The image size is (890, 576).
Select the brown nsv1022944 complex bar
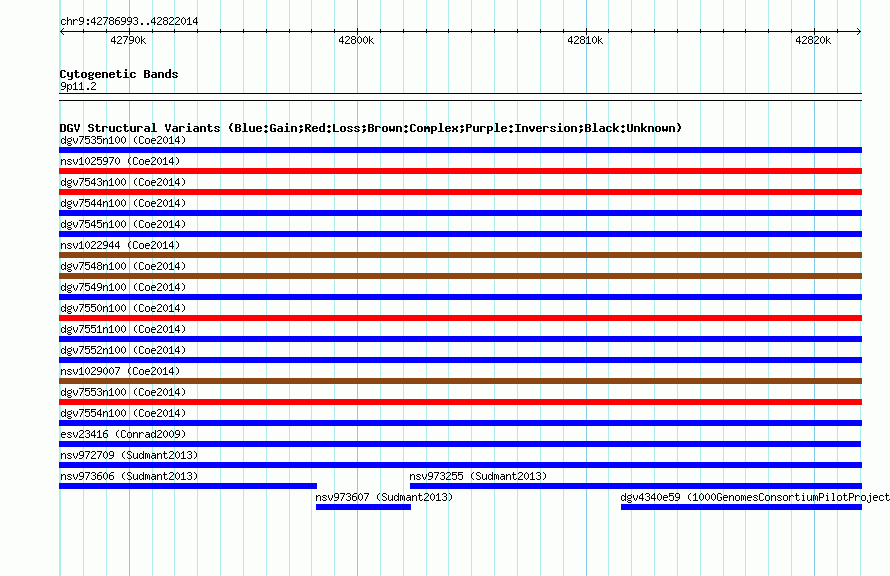click(460, 255)
